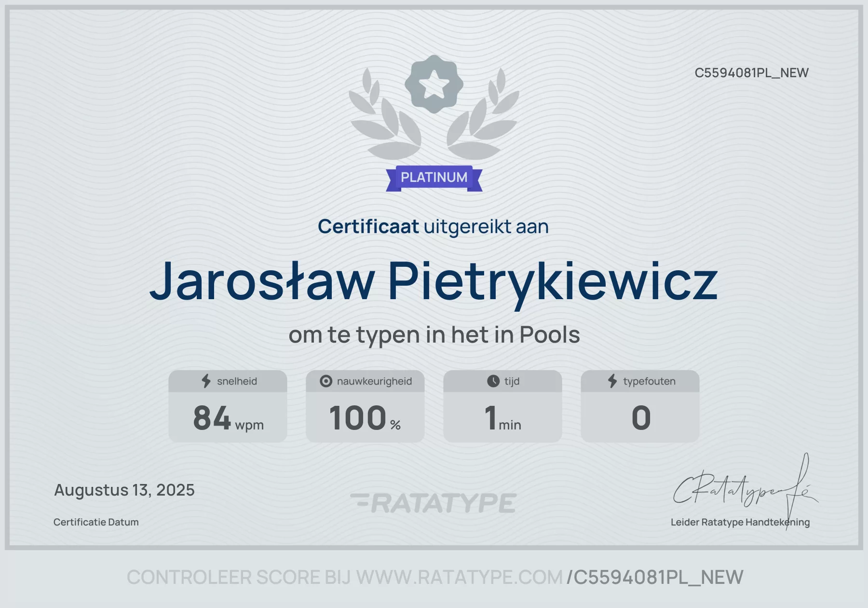Click the Ratatype logo at bottom center

pos(434,503)
